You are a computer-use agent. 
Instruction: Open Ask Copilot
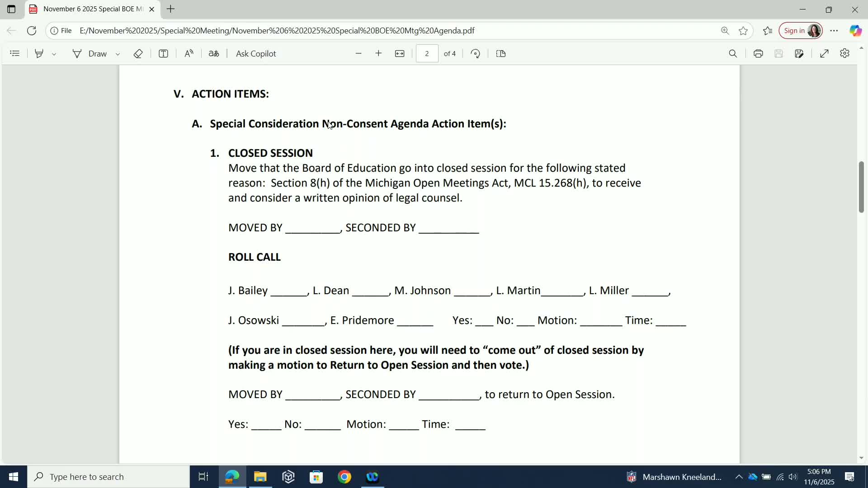pyautogui.click(x=256, y=53)
